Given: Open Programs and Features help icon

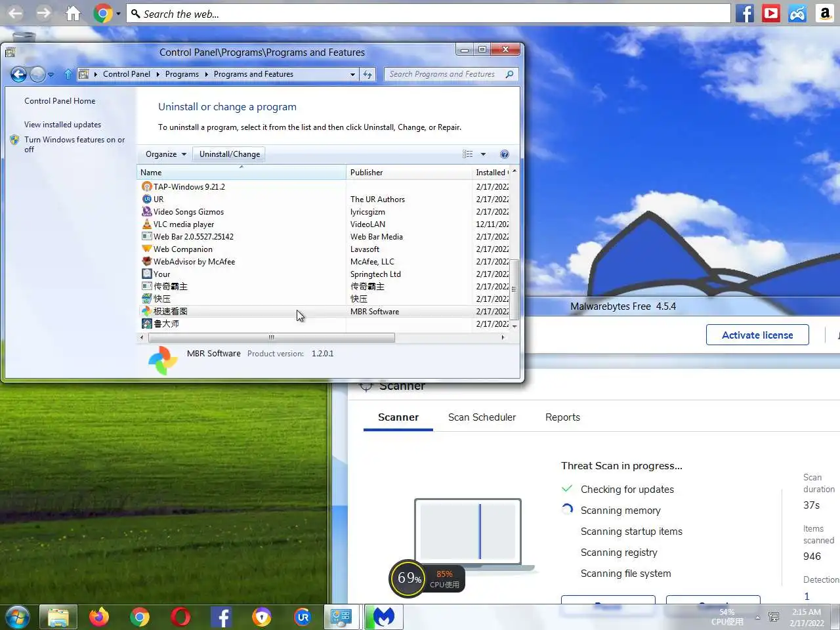Looking at the screenshot, I should coord(504,154).
